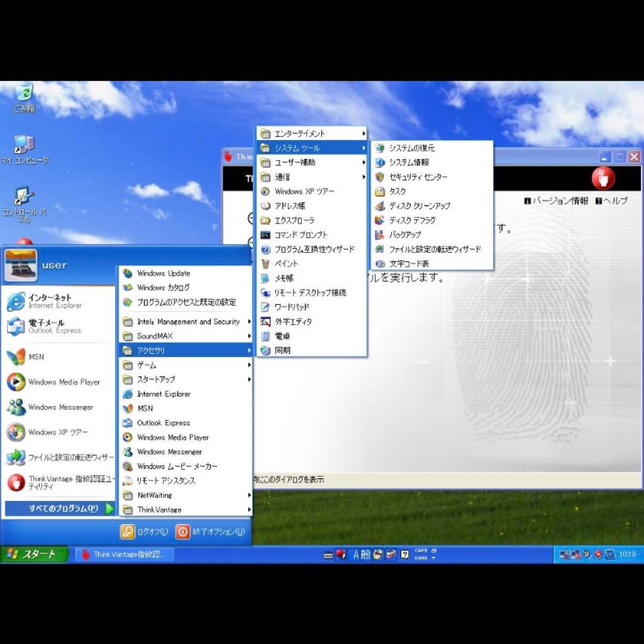Toggle the KANA indicator on the language bar
644x644 pixels.
click(420, 559)
